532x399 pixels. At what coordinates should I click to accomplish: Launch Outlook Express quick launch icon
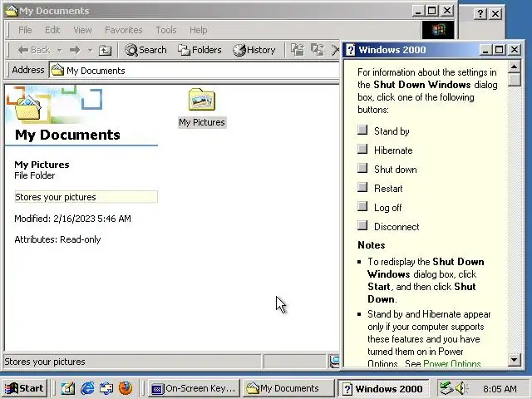point(106,388)
